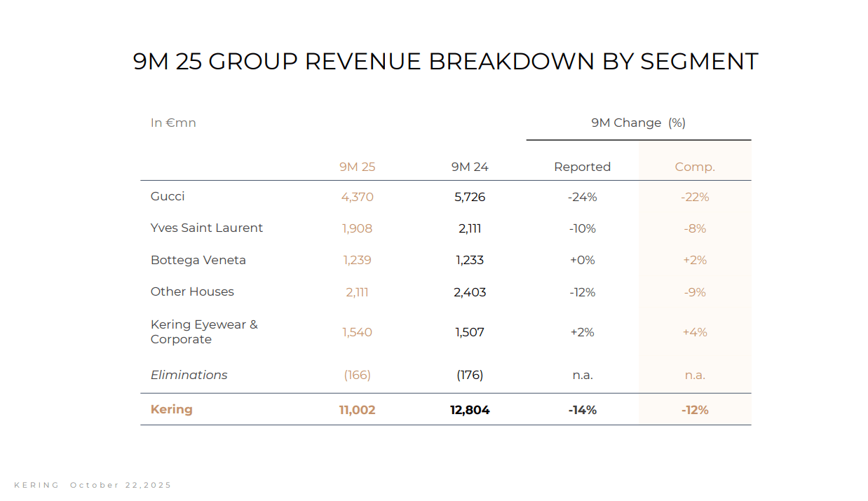Click the "9M 25" column header
Viewport: 868px width, 501px height.
coord(358,167)
